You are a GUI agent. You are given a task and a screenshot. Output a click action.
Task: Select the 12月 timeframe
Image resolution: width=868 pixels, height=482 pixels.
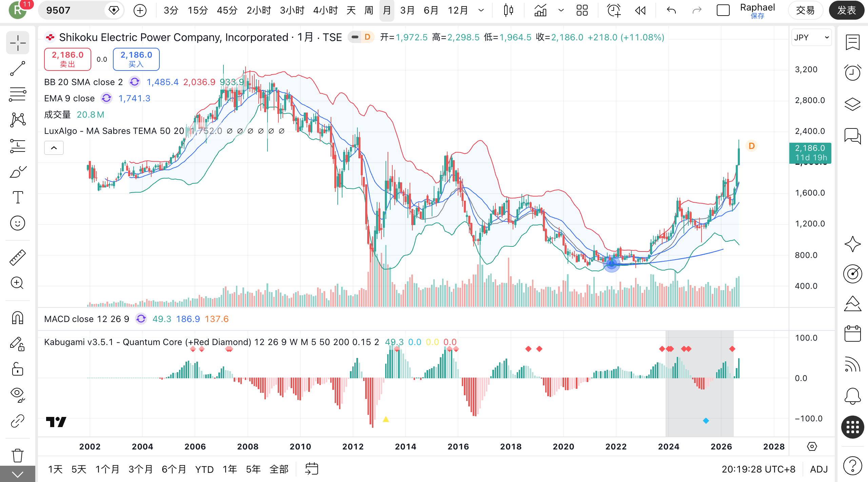(458, 11)
